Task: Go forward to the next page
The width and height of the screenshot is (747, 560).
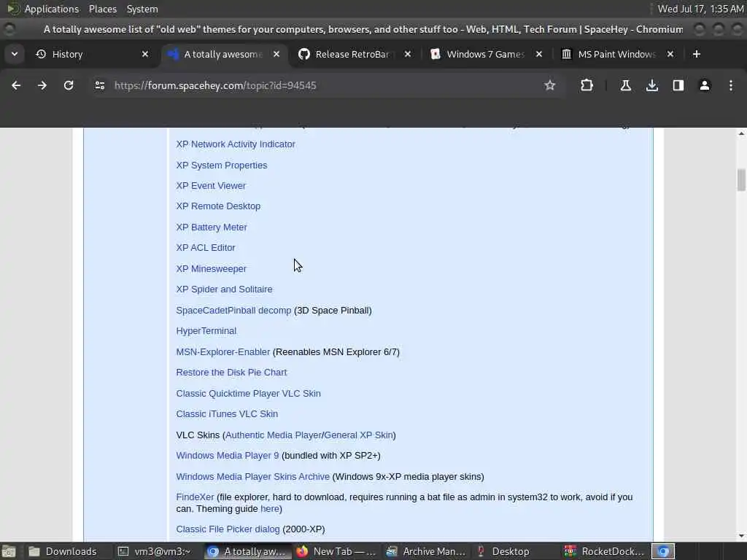Action: [x=42, y=85]
